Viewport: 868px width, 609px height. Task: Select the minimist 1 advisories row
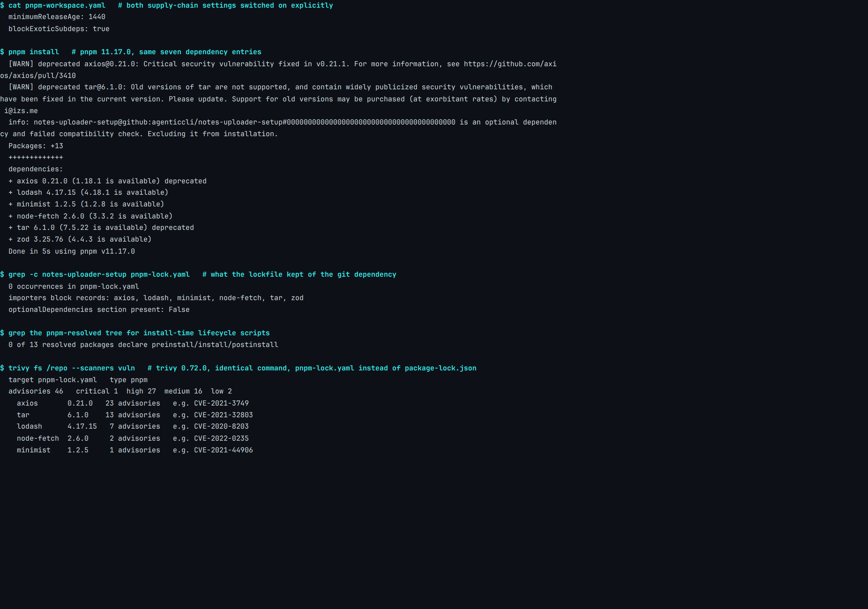pyautogui.click(x=135, y=450)
